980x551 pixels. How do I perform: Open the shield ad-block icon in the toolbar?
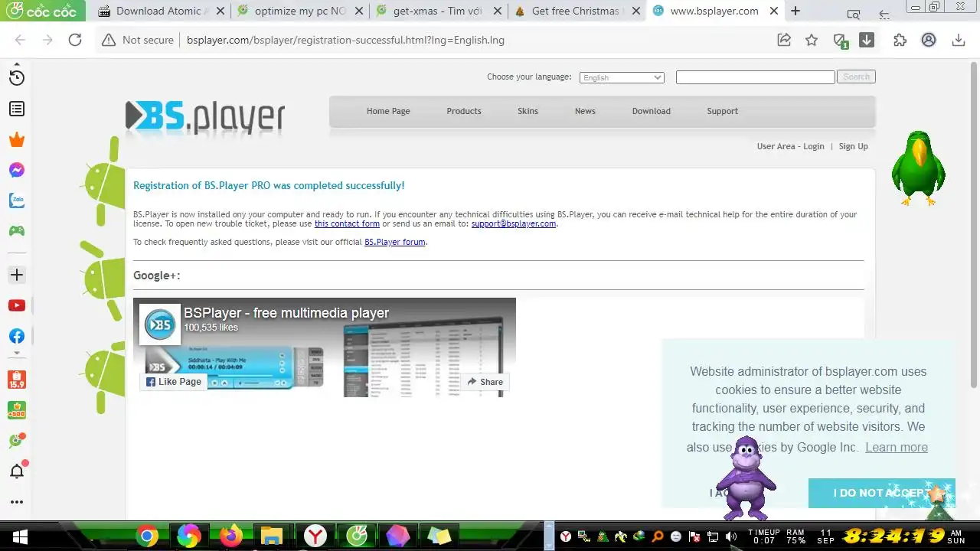pyautogui.click(x=841, y=41)
